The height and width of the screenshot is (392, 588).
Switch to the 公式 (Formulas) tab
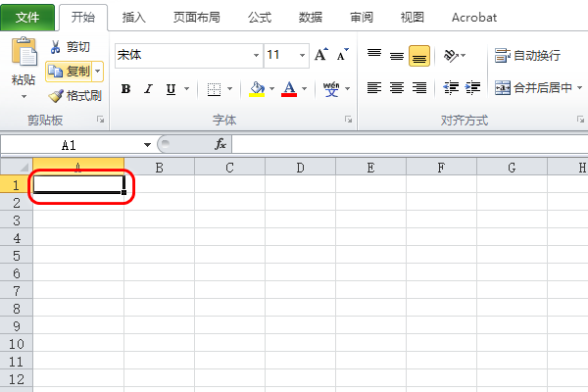pos(260,18)
